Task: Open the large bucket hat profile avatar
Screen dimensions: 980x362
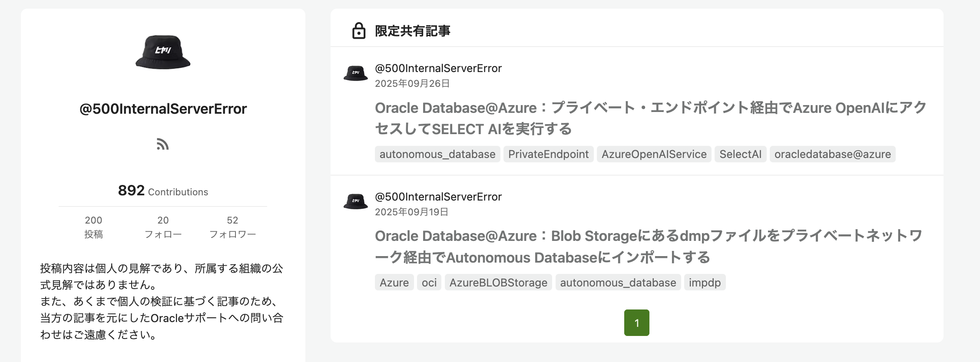Action: (x=163, y=52)
